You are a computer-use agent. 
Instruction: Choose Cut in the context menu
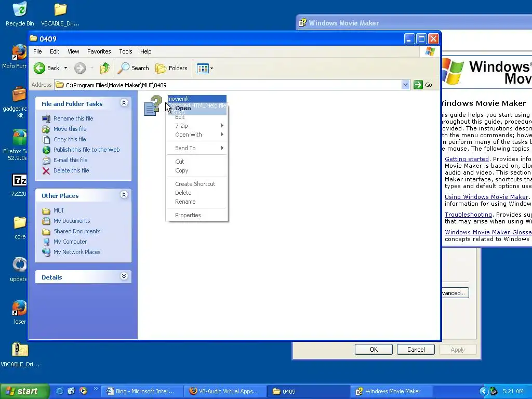point(197,162)
